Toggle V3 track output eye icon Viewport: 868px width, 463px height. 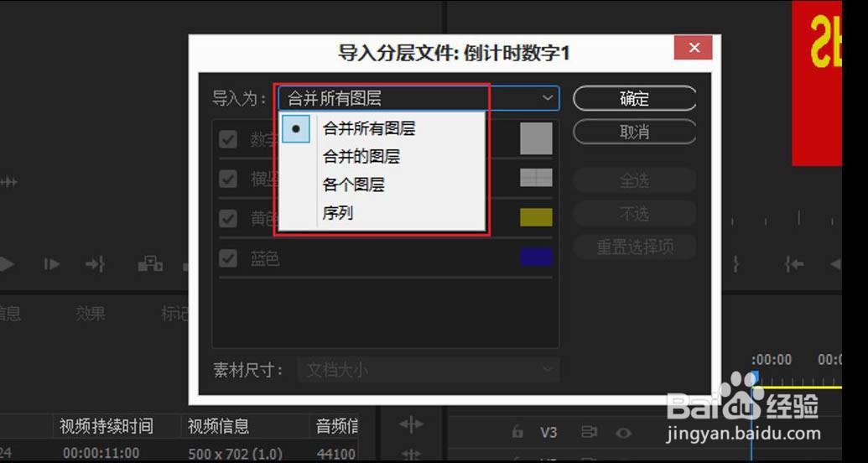pyautogui.click(x=623, y=432)
